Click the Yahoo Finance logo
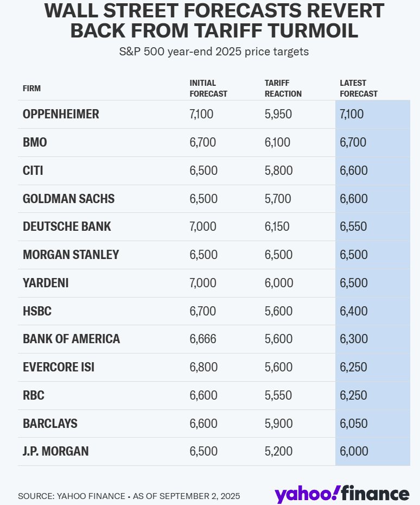The image size is (420, 505). [x=341, y=493]
